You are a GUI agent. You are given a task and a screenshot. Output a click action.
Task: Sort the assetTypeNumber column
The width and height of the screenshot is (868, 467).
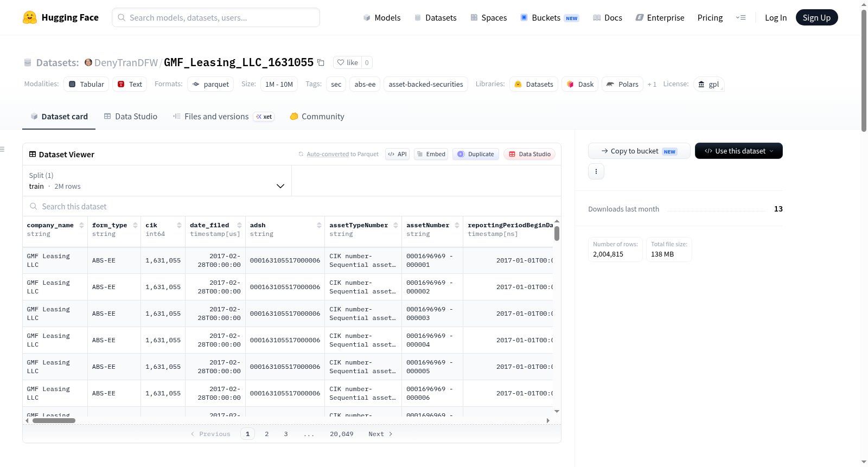(x=395, y=225)
